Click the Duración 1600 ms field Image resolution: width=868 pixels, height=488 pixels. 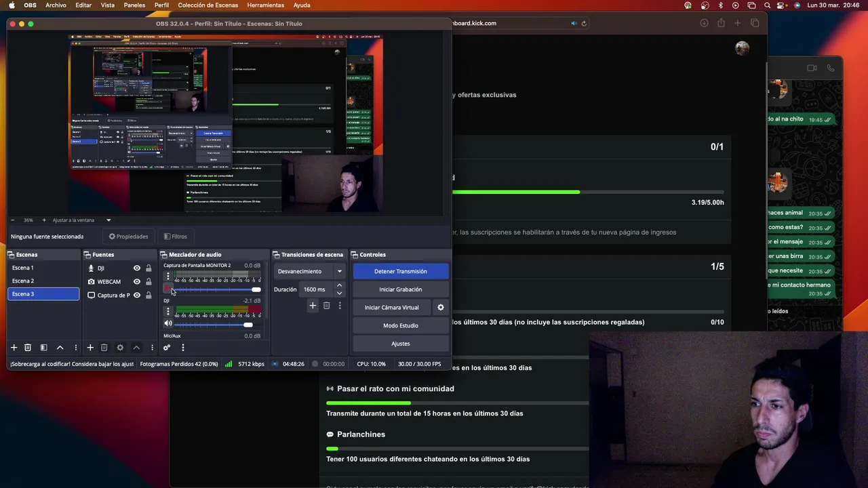pos(316,289)
